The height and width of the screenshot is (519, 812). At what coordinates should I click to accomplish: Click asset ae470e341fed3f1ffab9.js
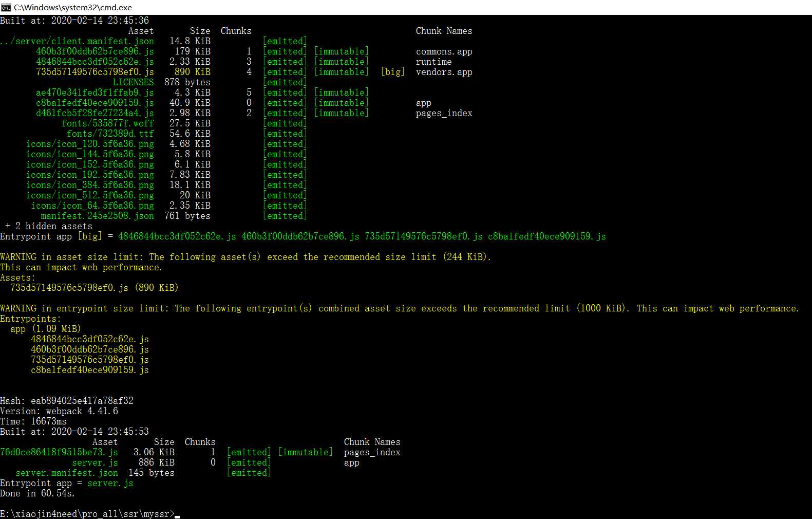(x=95, y=92)
